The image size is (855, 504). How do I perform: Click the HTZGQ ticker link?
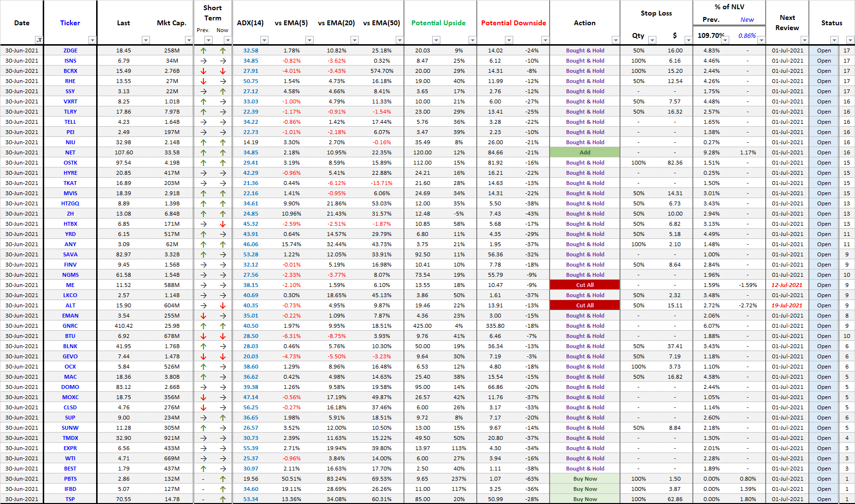pyautogui.click(x=70, y=203)
